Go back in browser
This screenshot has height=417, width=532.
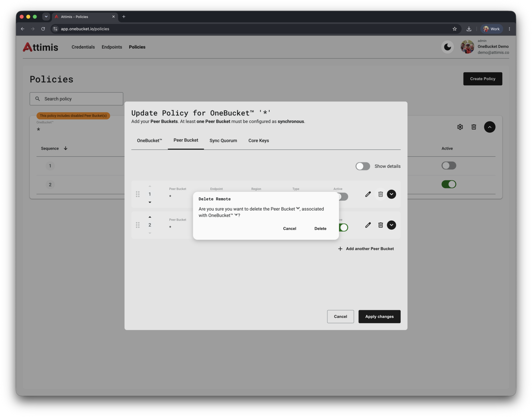coord(23,29)
